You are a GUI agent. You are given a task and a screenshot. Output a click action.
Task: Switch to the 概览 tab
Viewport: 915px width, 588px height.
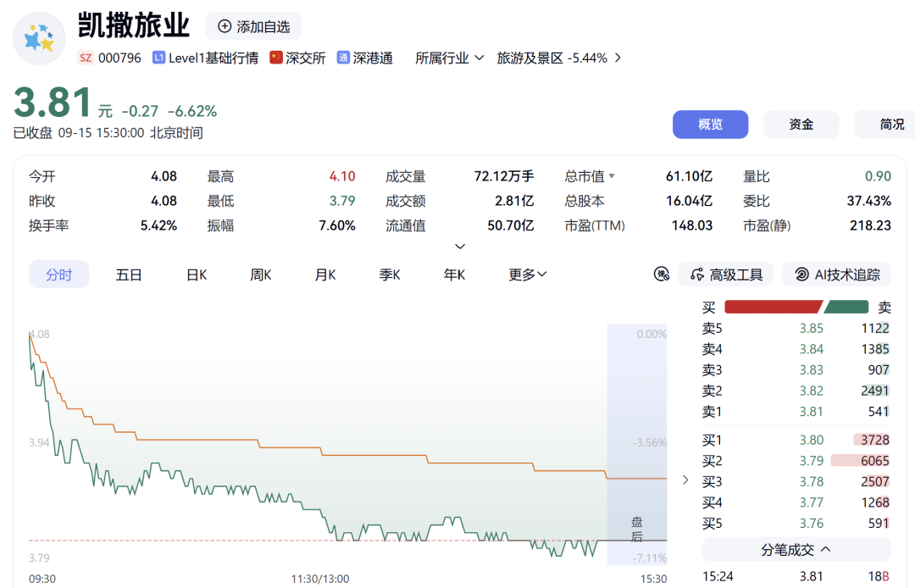click(x=710, y=125)
